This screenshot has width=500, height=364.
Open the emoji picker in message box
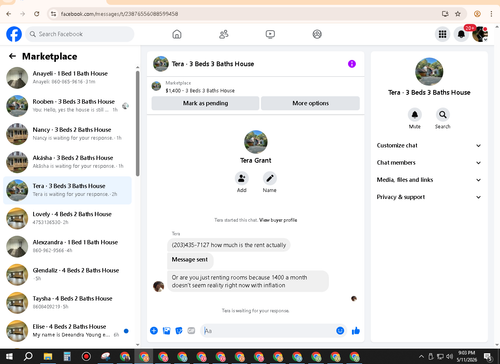340,331
